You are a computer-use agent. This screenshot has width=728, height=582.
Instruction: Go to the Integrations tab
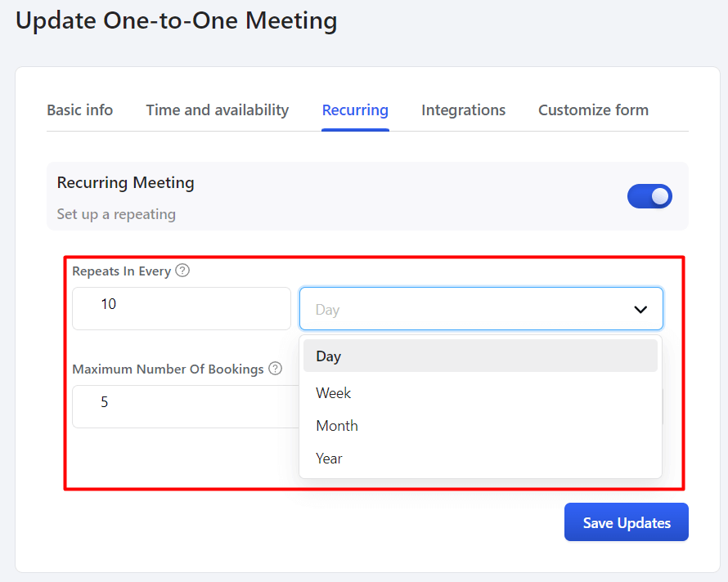[463, 110]
